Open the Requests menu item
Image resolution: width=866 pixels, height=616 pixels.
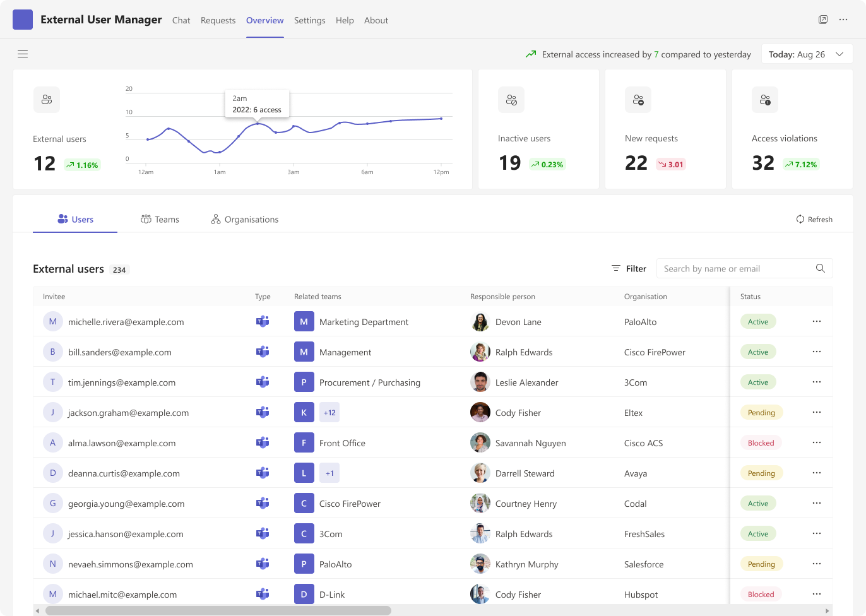click(218, 20)
